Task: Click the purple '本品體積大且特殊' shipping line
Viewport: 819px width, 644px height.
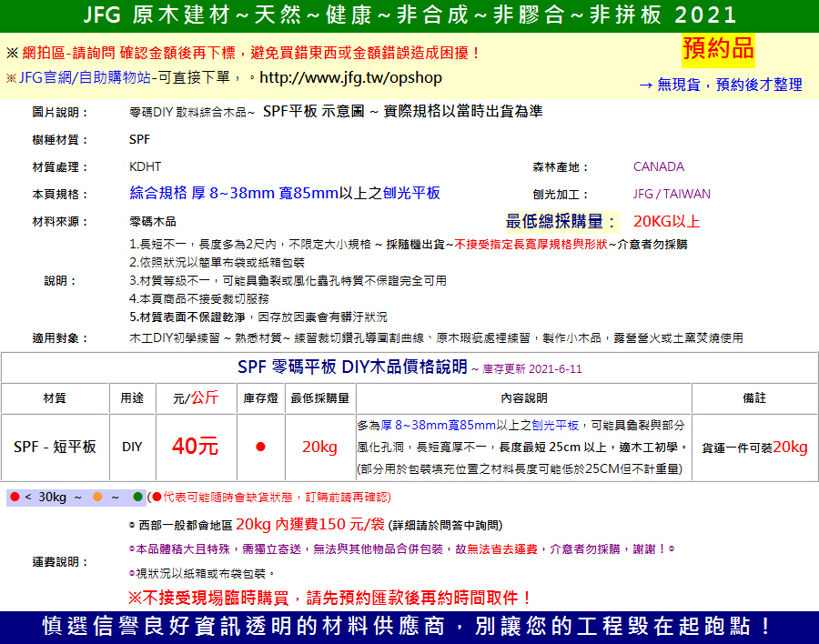Action: point(401,549)
